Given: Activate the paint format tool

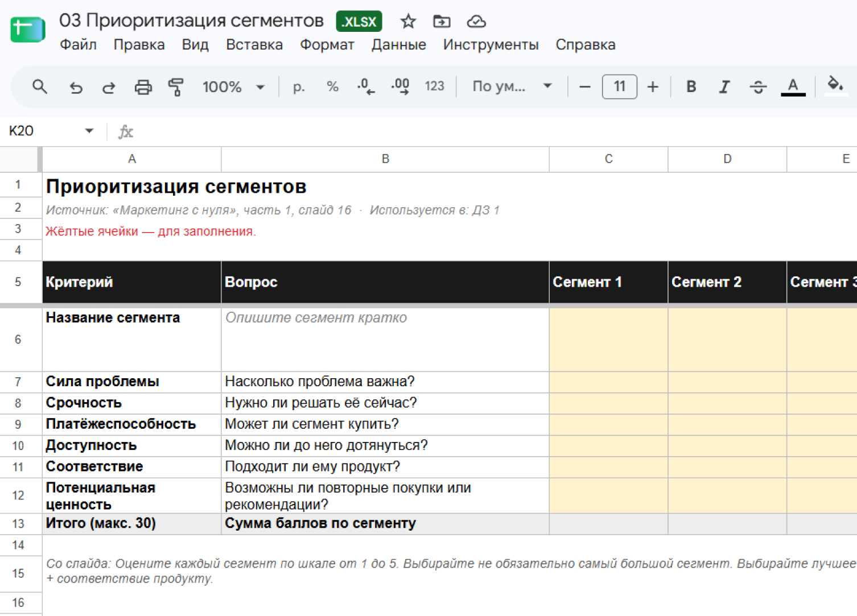Looking at the screenshot, I should pos(176,87).
